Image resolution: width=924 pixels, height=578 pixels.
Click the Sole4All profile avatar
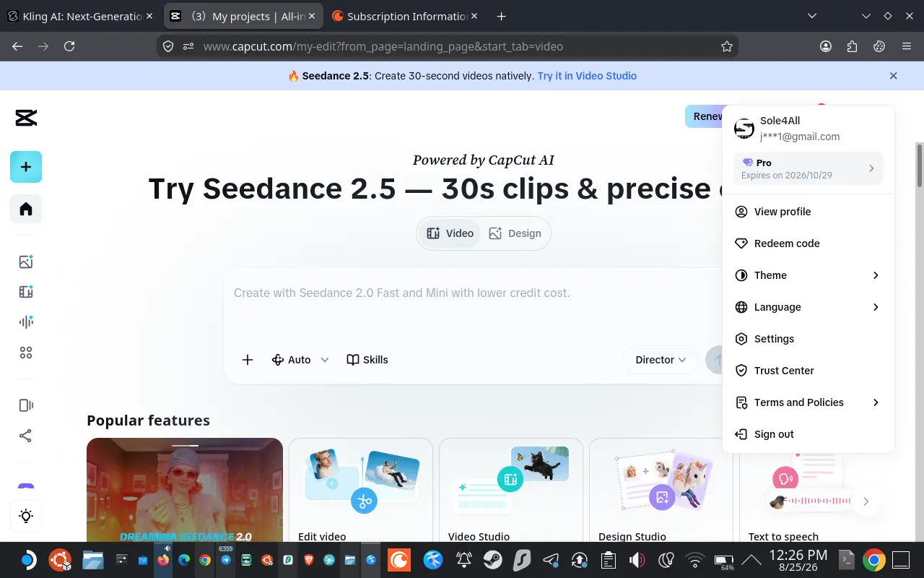coord(744,129)
